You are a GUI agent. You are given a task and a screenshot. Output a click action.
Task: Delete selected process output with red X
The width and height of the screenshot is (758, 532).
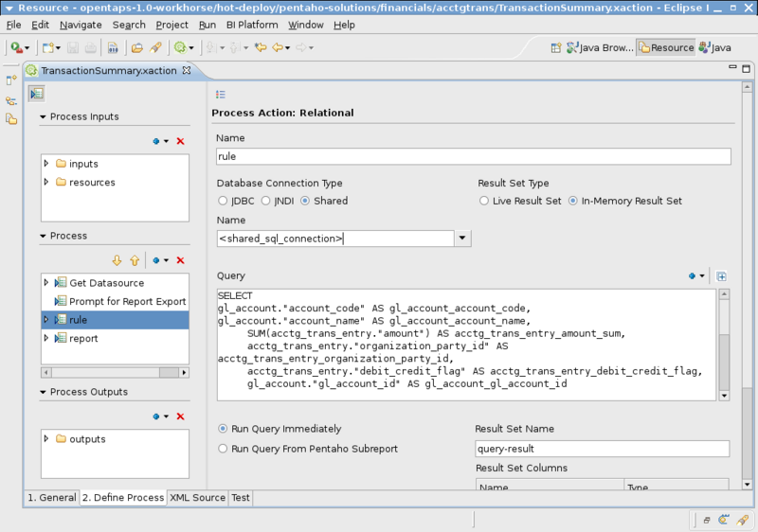coord(180,417)
